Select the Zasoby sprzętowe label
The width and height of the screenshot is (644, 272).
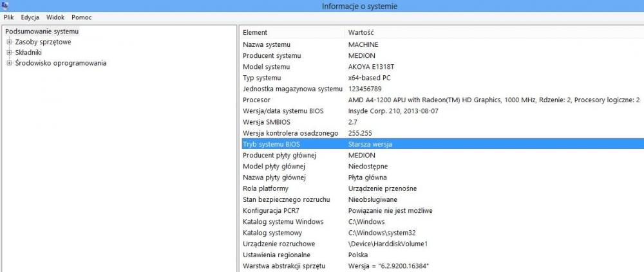pyautogui.click(x=43, y=42)
